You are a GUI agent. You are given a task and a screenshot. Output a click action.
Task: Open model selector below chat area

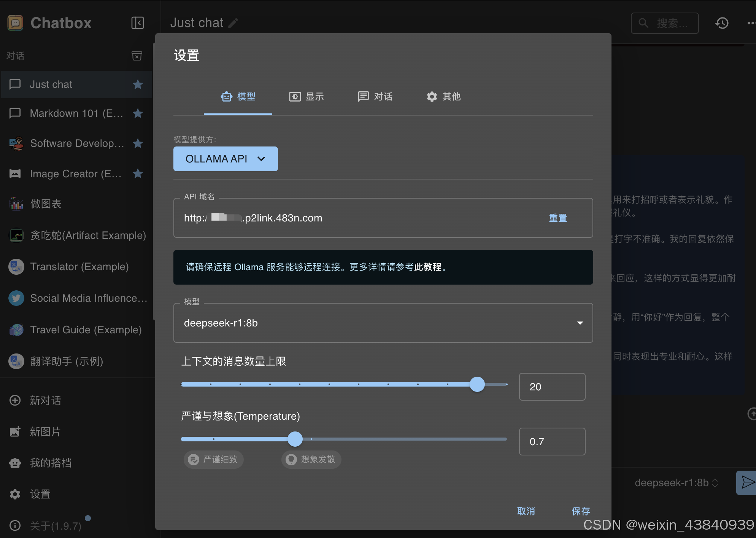[676, 482]
